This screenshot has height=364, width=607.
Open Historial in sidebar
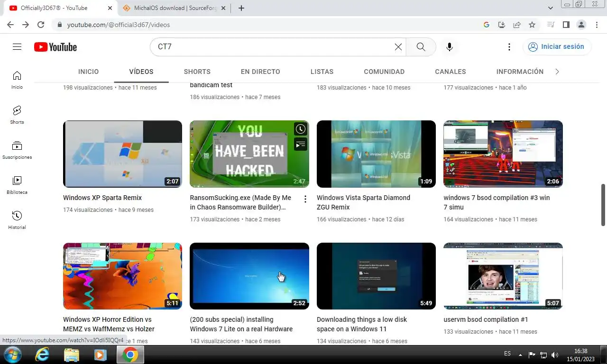[17, 220]
